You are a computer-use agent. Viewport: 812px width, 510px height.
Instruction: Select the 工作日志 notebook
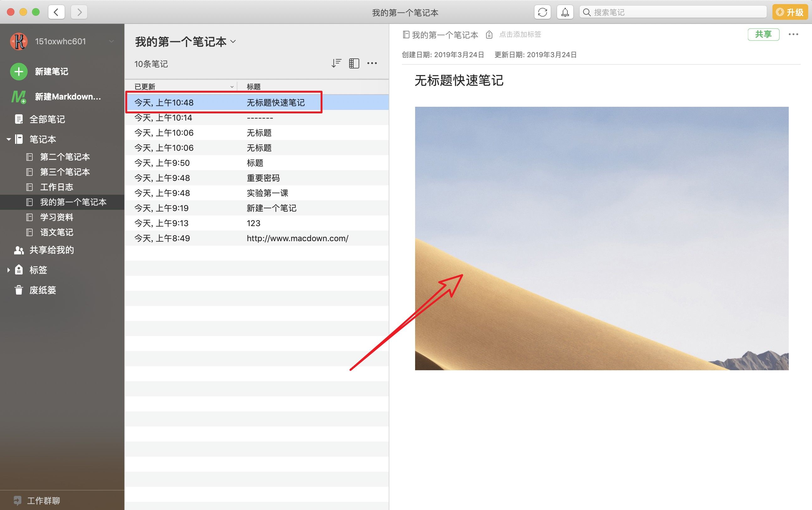point(62,187)
